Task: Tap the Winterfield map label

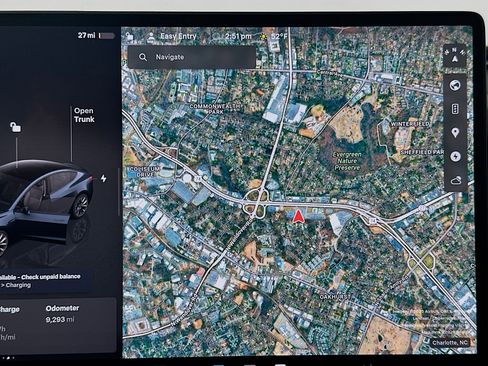Action: 410,124
